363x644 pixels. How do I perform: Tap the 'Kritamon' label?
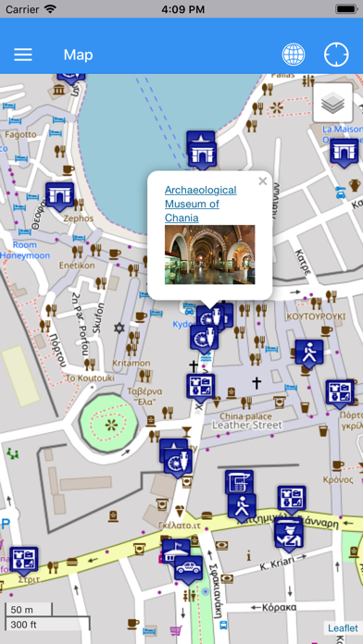tap(131, 363)
